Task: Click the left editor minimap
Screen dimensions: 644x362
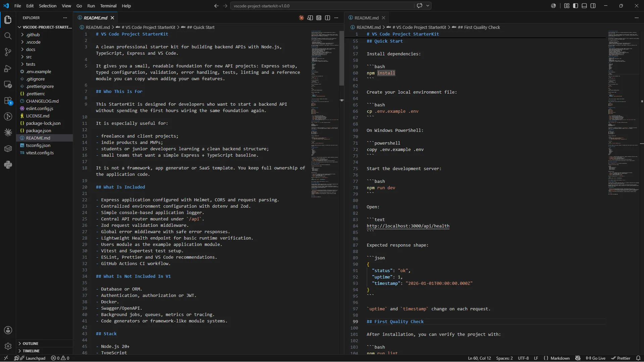Action: pyautogui.click(x=324, y=114)
